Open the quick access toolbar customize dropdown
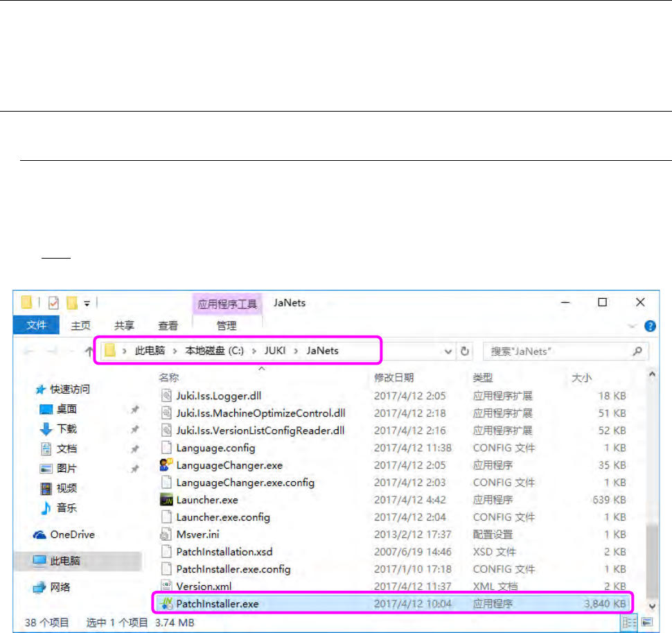The height and width of the screenshot is (633, 672). point(87,304)
